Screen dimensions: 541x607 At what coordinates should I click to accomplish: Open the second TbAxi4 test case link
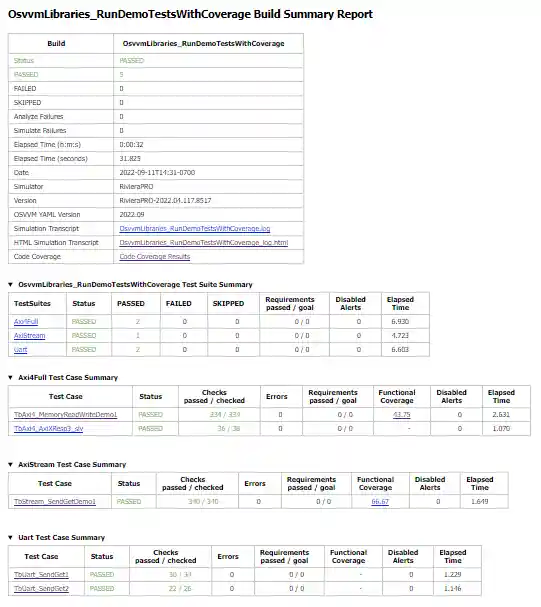[48, 429]
